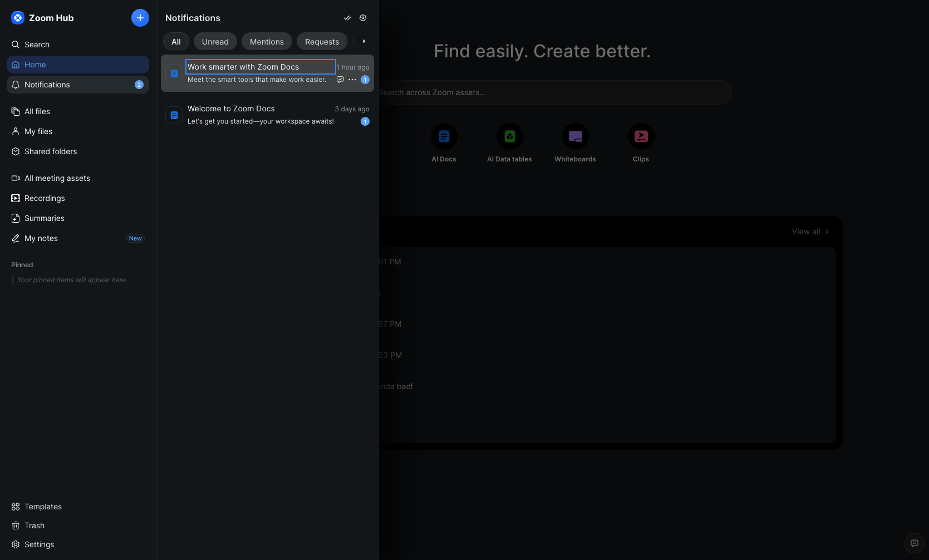This screenshot has width=929, height=560.
Task: Select the All notifications filter tab
Action: pyautogui.click(x=176, y=42)
